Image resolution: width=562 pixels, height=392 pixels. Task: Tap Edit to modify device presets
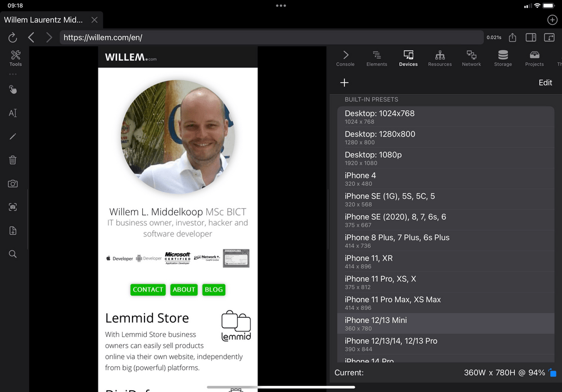pos(545,82)
